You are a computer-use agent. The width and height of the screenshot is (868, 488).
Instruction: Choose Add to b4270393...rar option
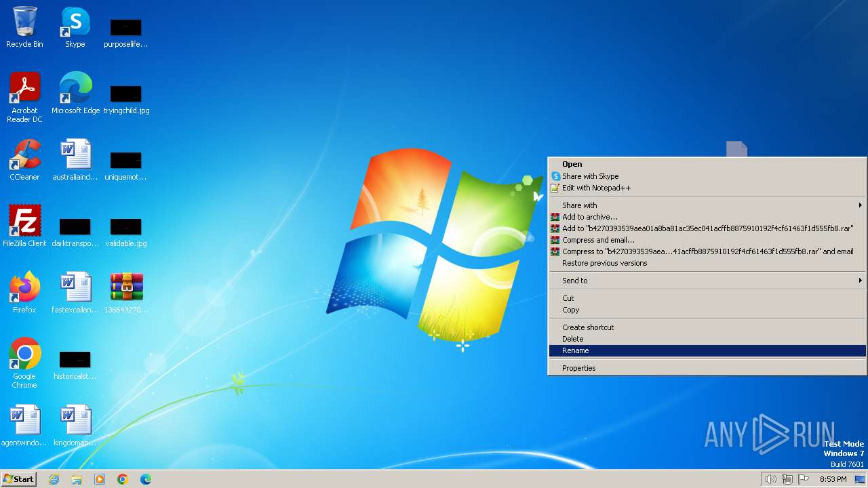click(x=707, y=228)
